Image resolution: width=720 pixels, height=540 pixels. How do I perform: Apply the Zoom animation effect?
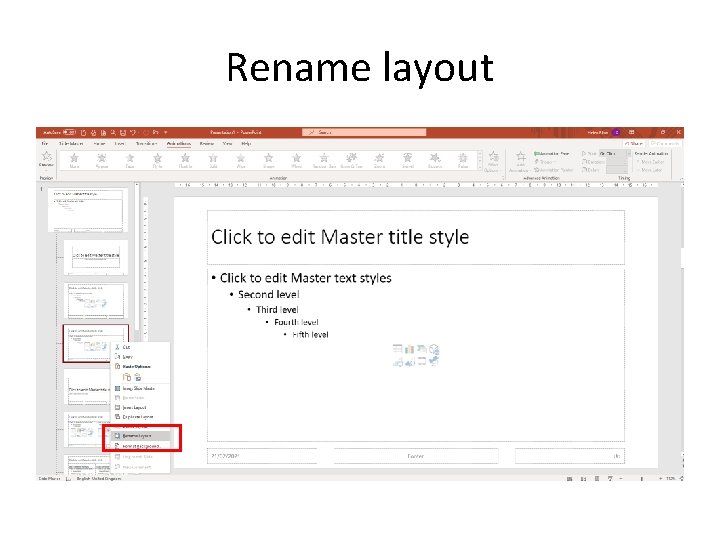pyautogui.click(x=379, y=161)
